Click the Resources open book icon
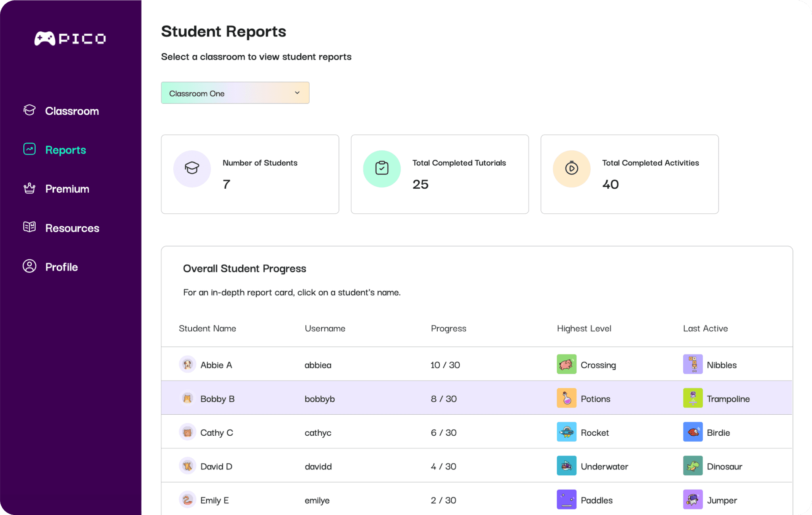This screenshot has height=515, width=812. [x=29, y=227]
